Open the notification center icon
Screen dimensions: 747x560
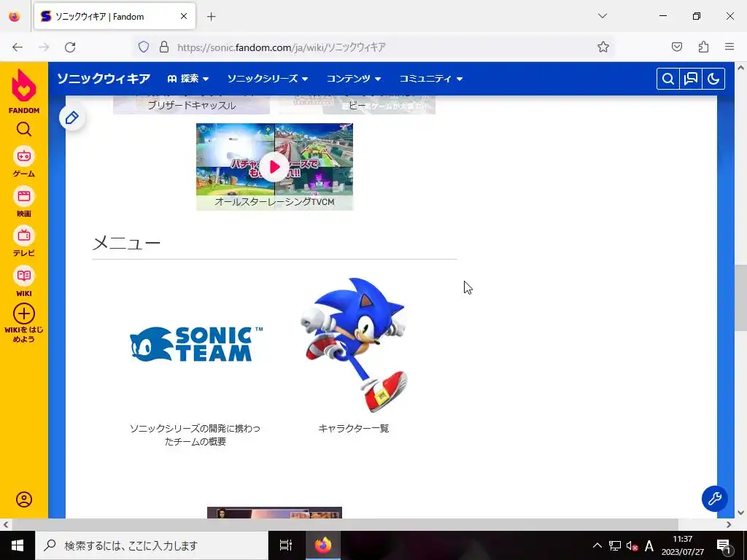724,545
